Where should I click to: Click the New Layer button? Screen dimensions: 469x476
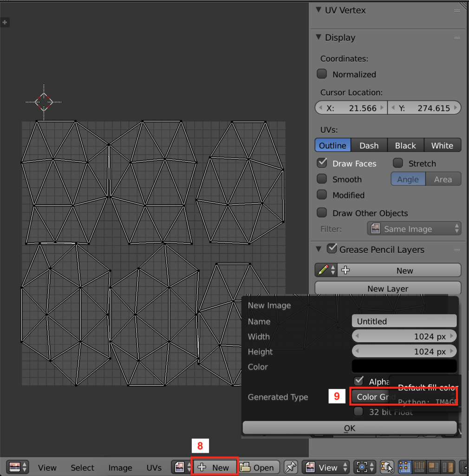coord(388,288)
